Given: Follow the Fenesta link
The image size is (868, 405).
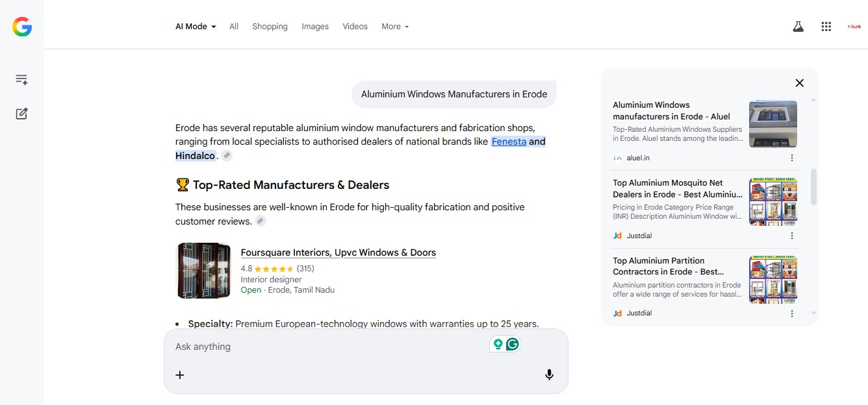Looking at the screenshot, I should (509, 141).
